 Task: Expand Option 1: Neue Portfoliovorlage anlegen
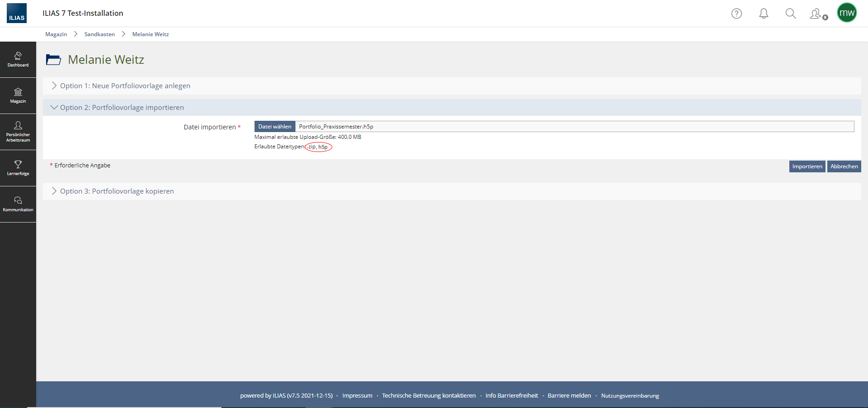125,86
